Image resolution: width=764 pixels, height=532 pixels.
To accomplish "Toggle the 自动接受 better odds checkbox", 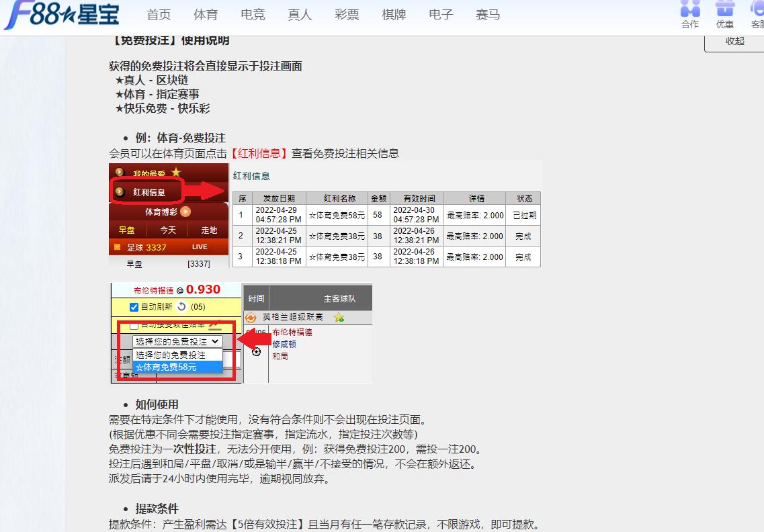I will pos(134,325).
